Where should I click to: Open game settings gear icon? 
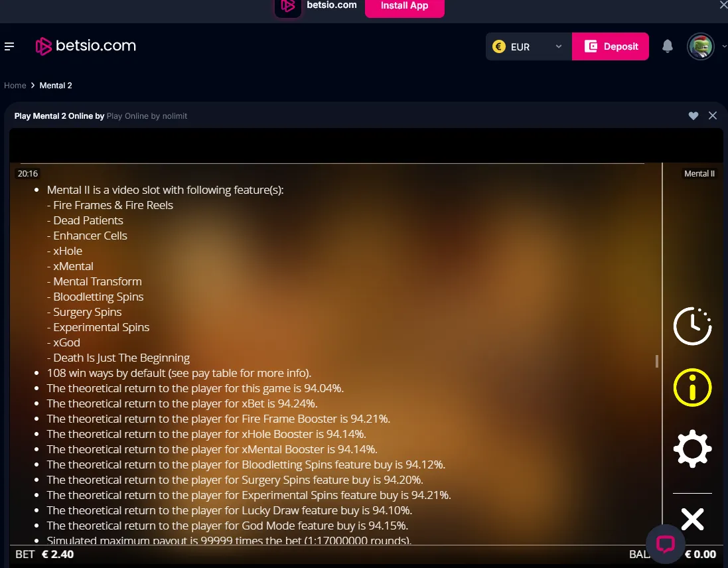point(692,449)
